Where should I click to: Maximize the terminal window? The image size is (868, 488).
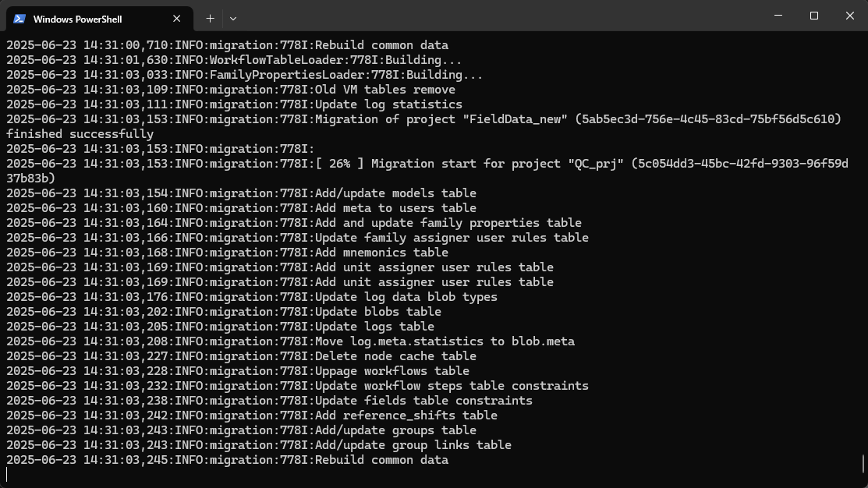click(814, 16)
